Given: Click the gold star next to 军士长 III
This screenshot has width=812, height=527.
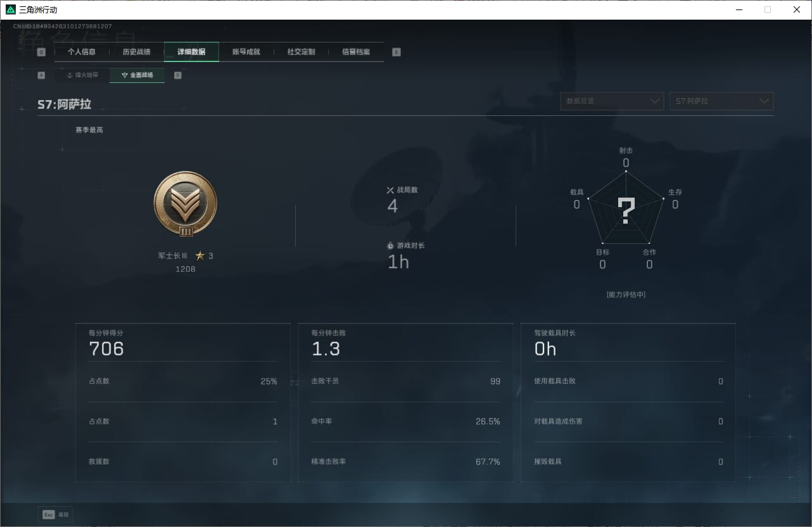Looking at the screenshot, I should pos(200,256).
